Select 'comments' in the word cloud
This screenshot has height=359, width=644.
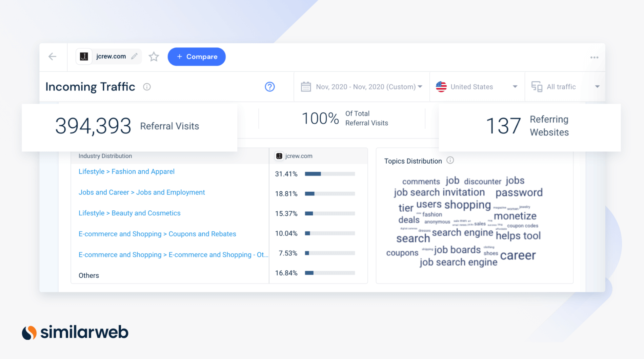point(421,182)
